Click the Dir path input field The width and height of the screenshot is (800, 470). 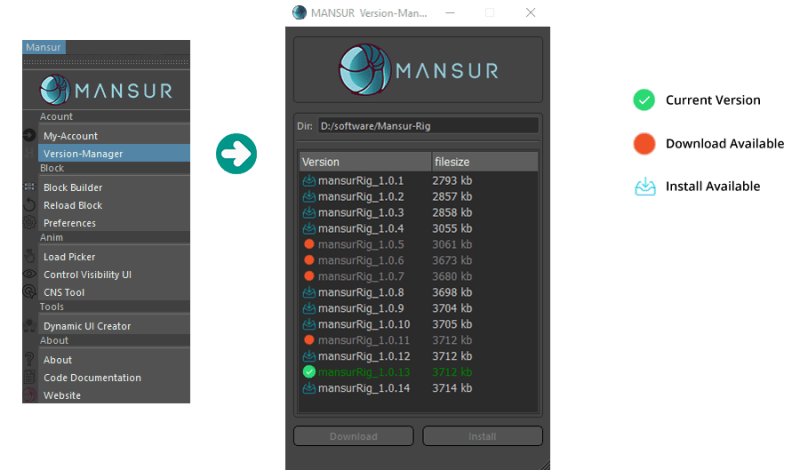(x=428, y=126)
